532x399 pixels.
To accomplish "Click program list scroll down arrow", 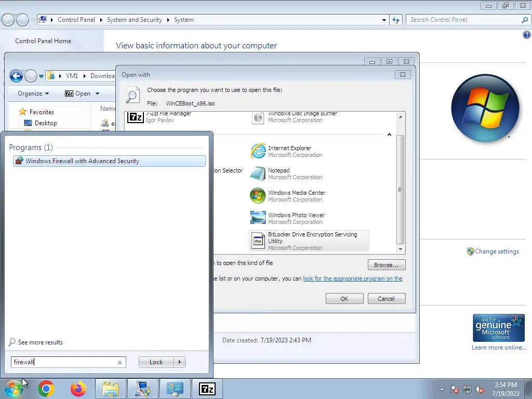I will (x=401, y=249).
